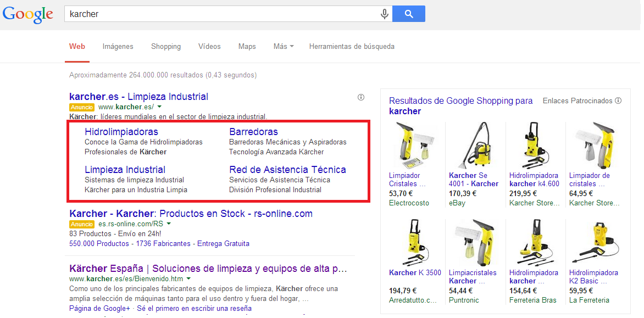The image size is (644, 318).
Task: Click the Karcher K 3500 product image
Action: (415, 243)
